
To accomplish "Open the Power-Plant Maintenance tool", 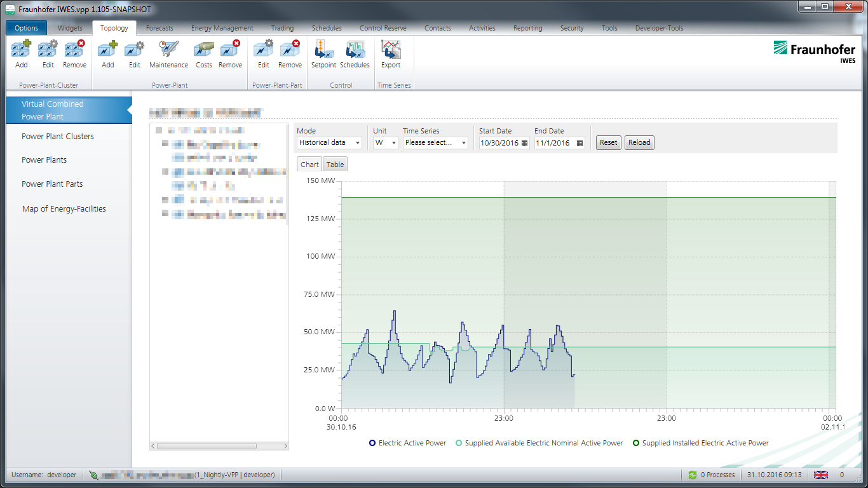I will point(168,54).
